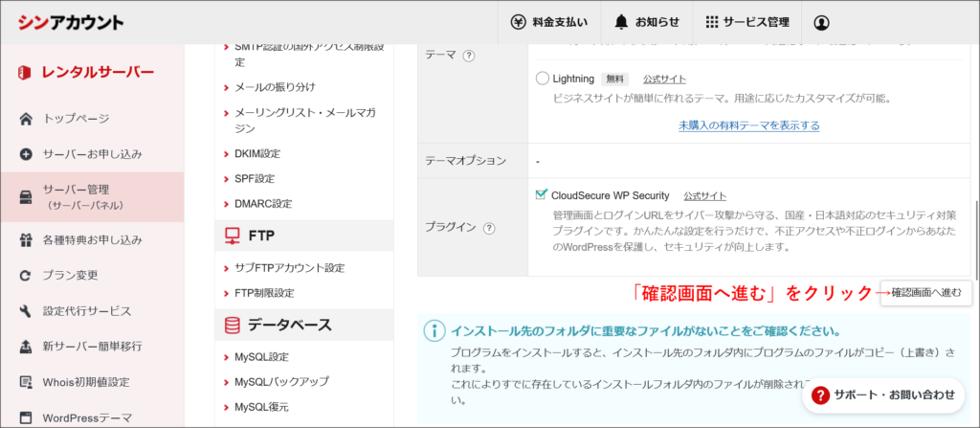Click the page vertical scrollbar
This screenshot has width=980, height=428.
click(x=975, y=239)
